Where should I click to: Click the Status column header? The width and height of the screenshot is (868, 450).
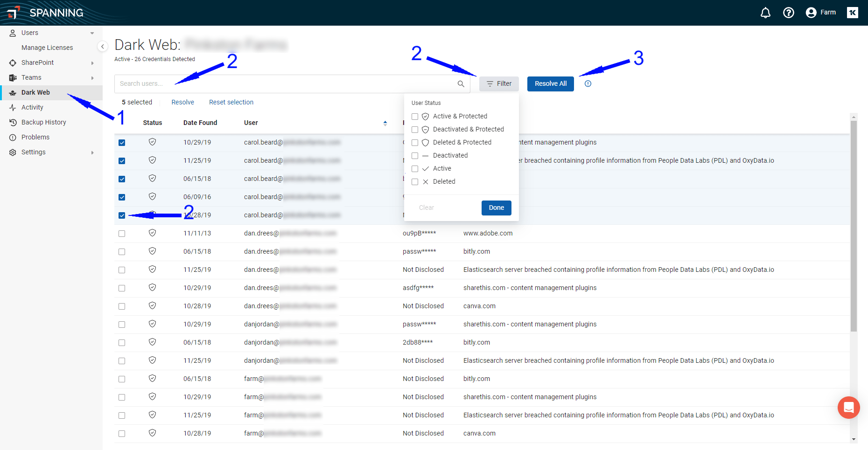tap(153, 123)
